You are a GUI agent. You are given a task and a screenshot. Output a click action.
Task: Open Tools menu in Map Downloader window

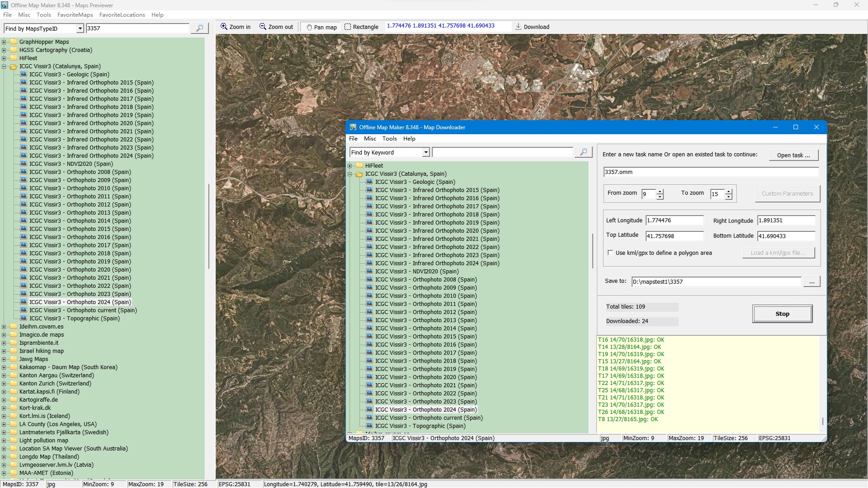[x=389, y=139]
